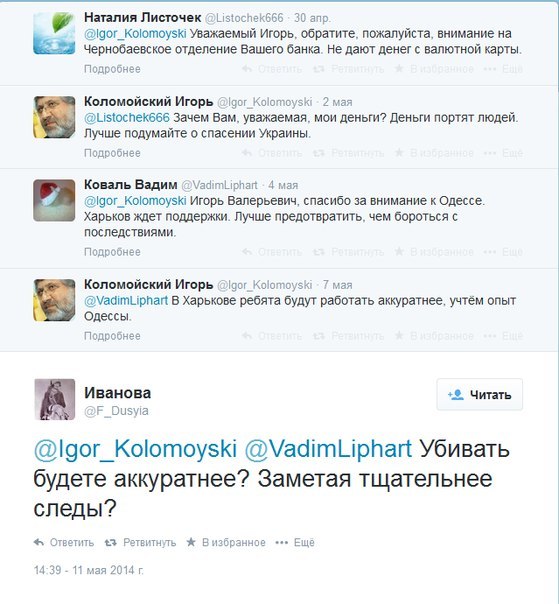Retweet Иванова's tweet using the Ретвитнуть icon
The height and width of the screenshot is (604, 559).
coord(111,542)
